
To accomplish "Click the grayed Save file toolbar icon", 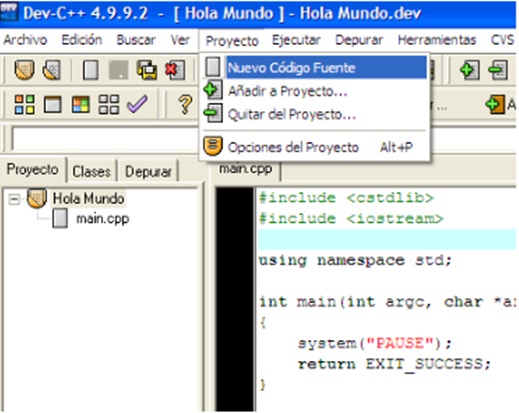I will (119, 70).
